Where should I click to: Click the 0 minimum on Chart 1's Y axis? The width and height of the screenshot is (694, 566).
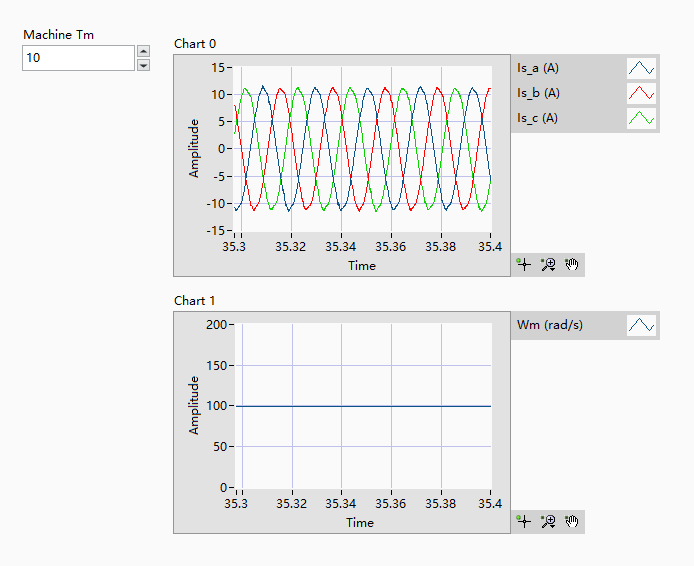[224, 488]
